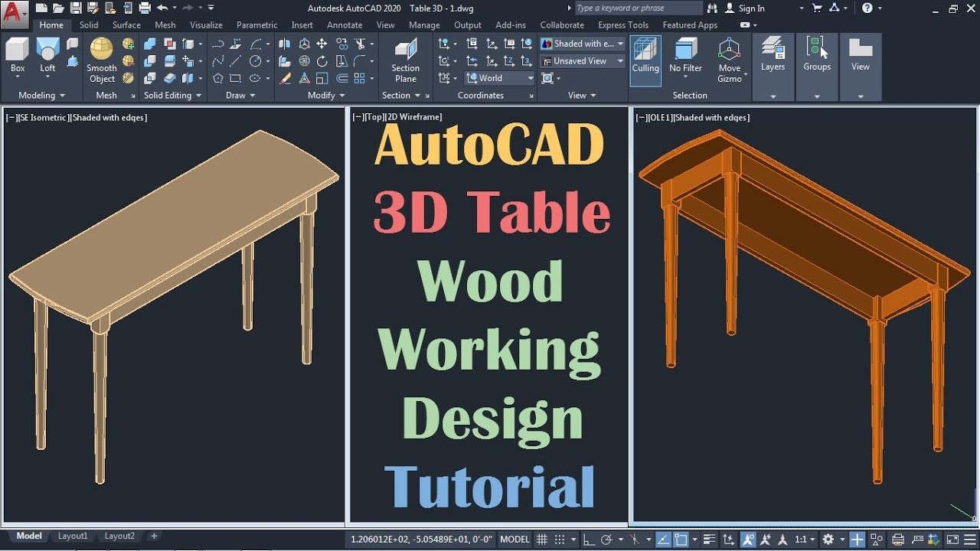Click the Union solid editing icon

pos(150,44)
